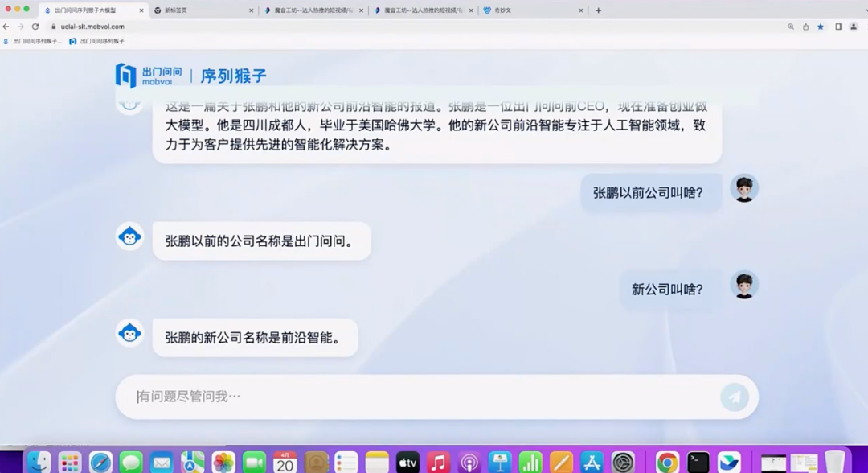868x473 pixels.
Task: Open System Settings gear in the Dock
Action: 623,463
